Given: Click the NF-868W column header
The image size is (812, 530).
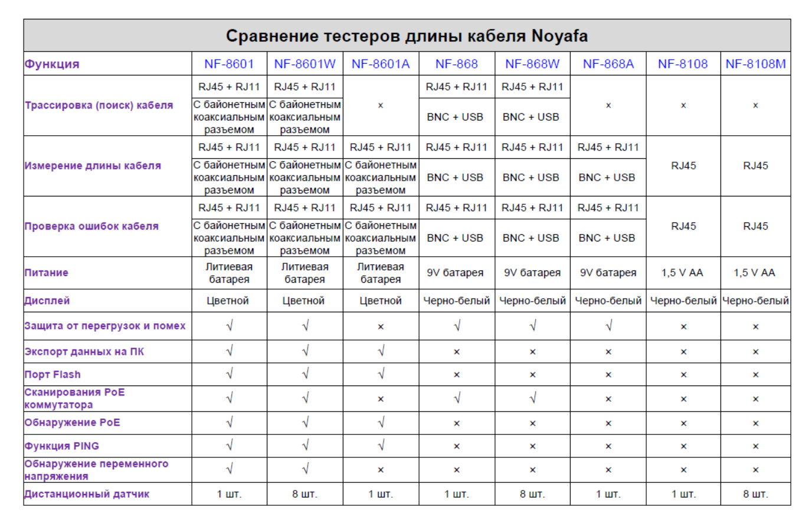Looking at the screenshot, I should (x=532, y=64).
